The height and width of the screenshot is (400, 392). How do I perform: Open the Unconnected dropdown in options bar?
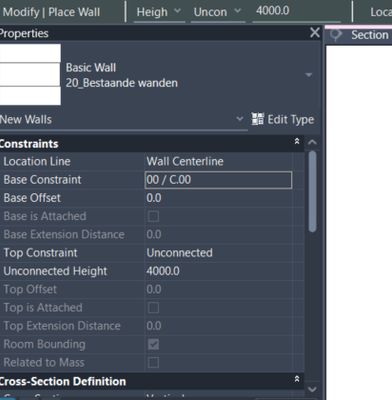coord(217,12)
